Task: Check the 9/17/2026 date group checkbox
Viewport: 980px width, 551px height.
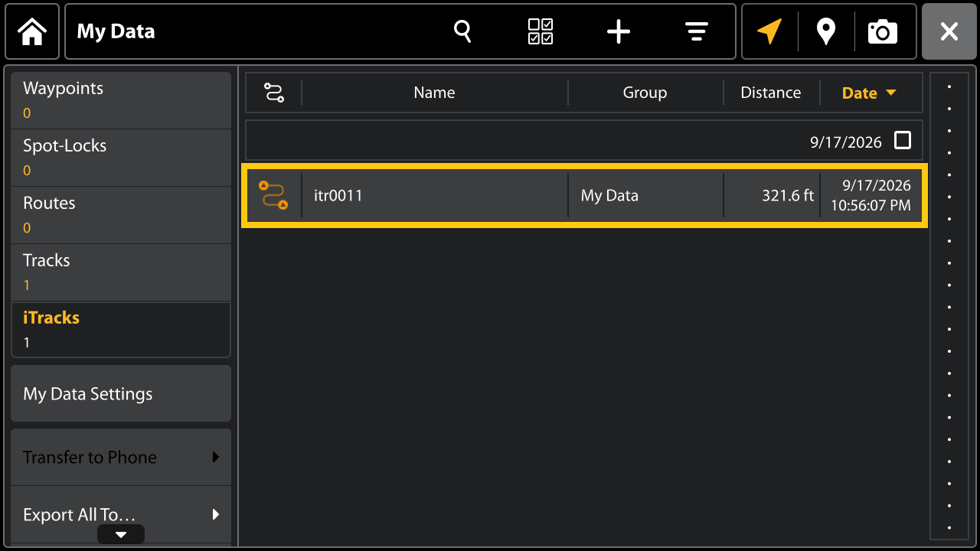Action: point(903,140)
